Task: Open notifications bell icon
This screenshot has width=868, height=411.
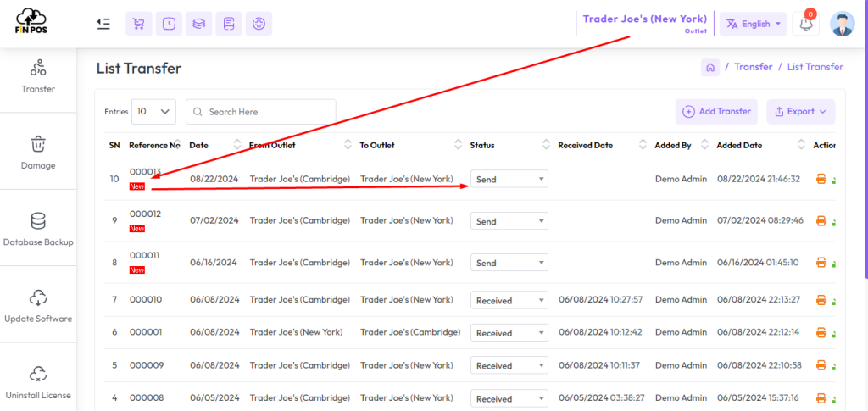Action: click(805, 24)
